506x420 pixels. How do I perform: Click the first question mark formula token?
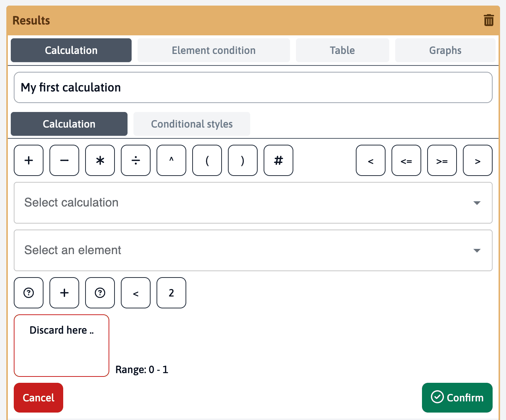[x=29, y=293]
